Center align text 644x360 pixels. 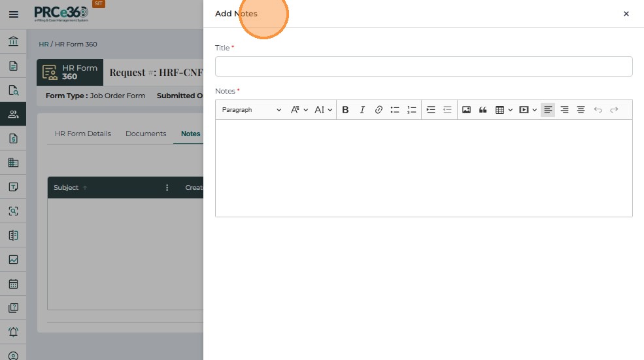[x=581, y=110]
